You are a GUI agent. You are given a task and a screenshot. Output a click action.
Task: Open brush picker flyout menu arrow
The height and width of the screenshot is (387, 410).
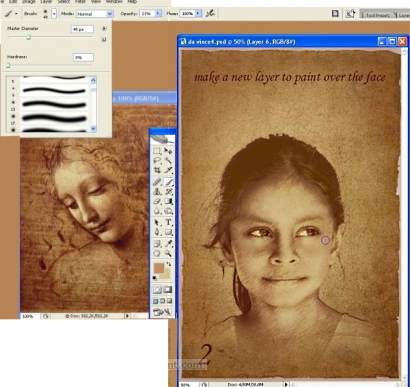[104, 29]
